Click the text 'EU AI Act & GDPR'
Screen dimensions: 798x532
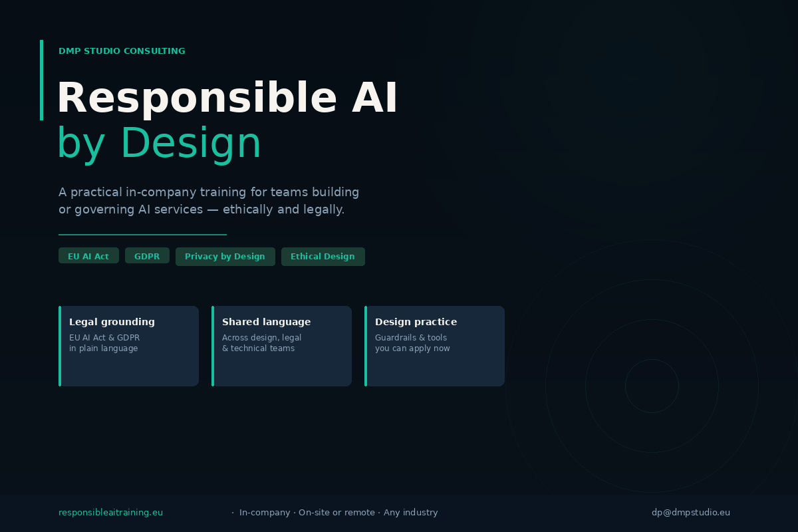point(104,338)
